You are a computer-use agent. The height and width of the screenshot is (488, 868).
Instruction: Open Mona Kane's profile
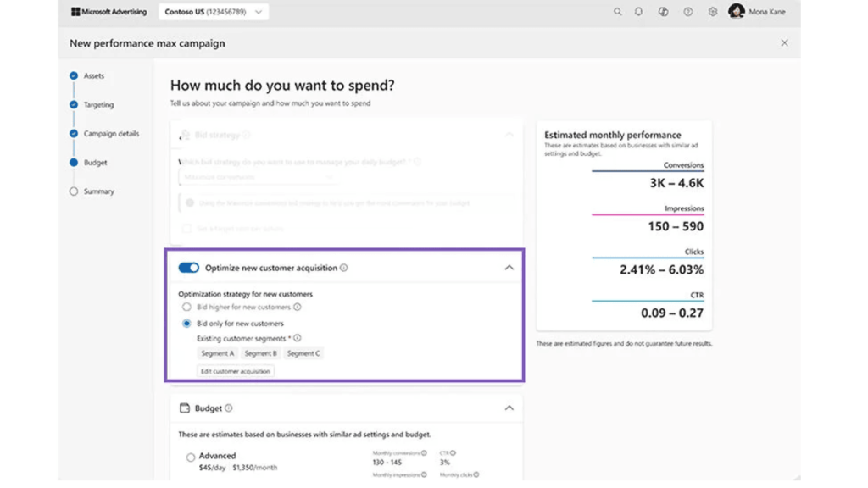(x=736, y=12)
